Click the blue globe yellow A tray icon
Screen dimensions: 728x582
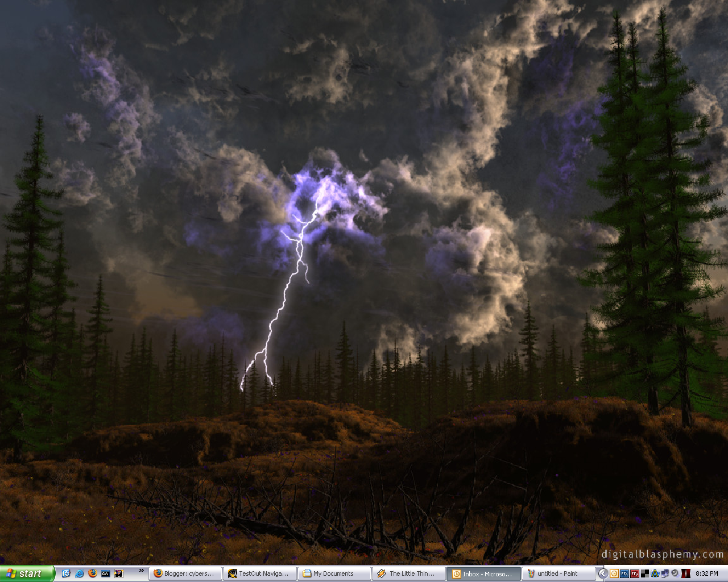[655, 573]
